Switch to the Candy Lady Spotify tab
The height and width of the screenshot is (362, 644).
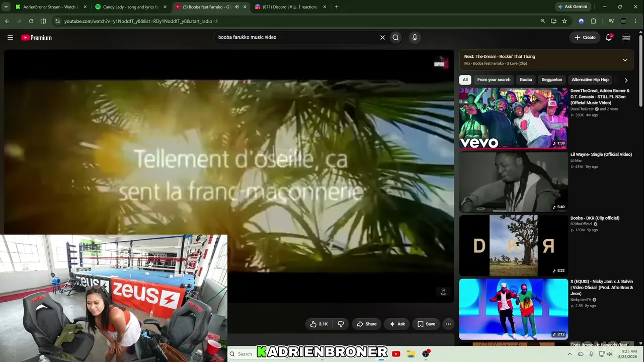(x=131, y=7)
